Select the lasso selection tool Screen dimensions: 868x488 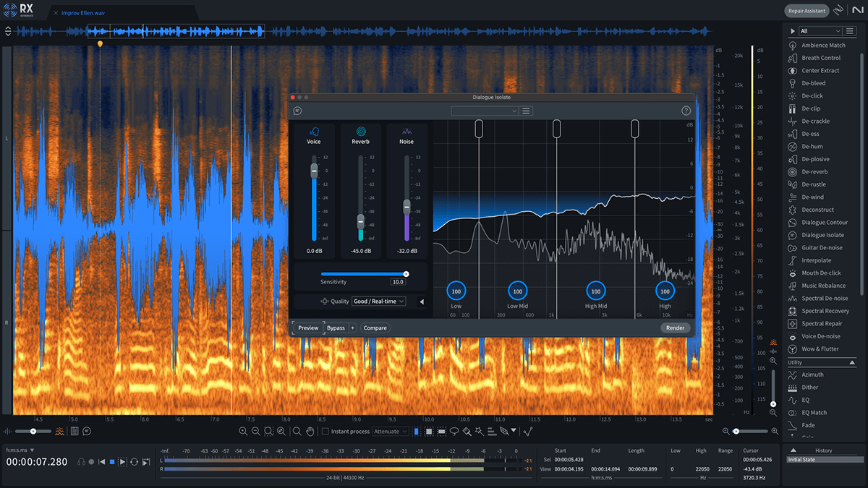click(x=454, y=432)
